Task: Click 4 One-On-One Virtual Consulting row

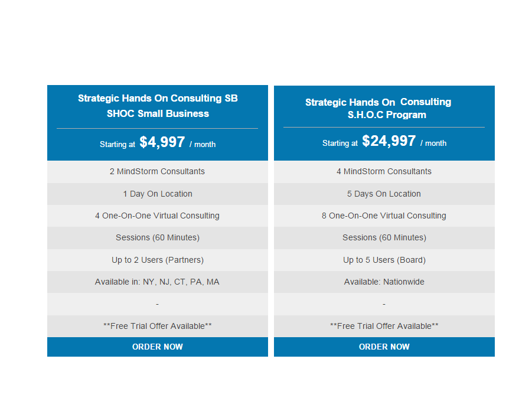Action: [158, 216]
